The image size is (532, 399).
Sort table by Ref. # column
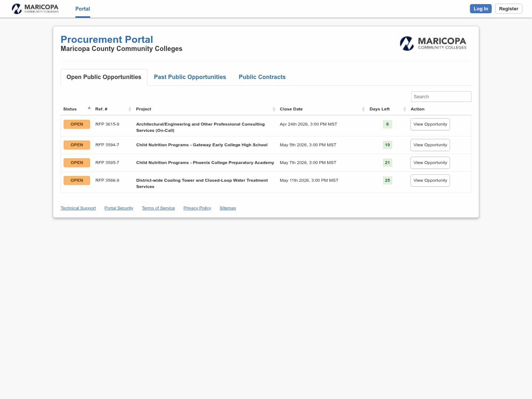coord(130,109)
